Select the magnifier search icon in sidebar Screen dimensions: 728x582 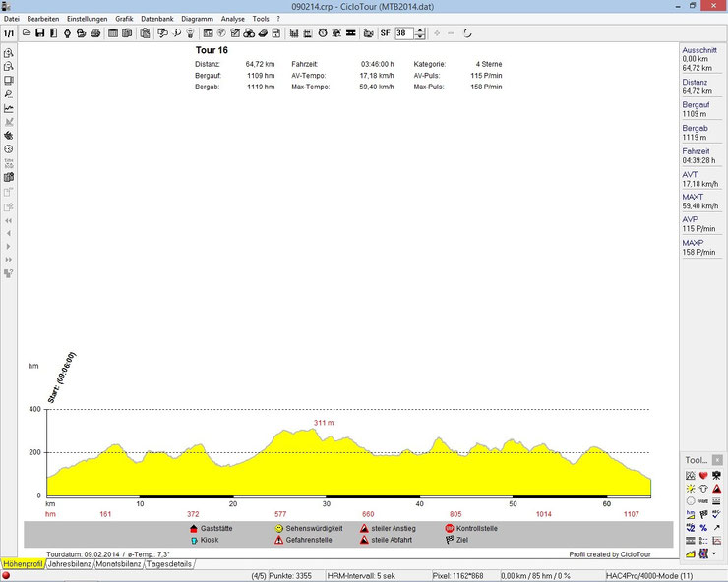8,94
